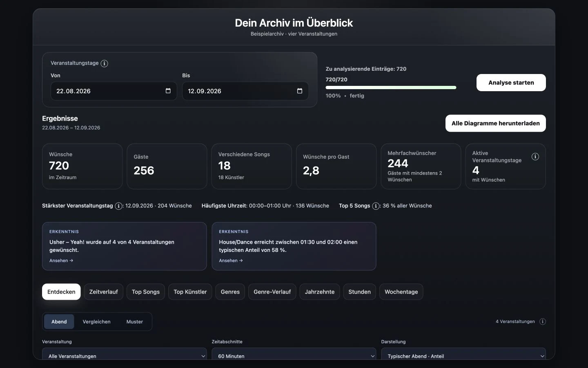Open the Genre-Verlauf tab
This screenshot has width=588, height=368.
coord(272,292)
